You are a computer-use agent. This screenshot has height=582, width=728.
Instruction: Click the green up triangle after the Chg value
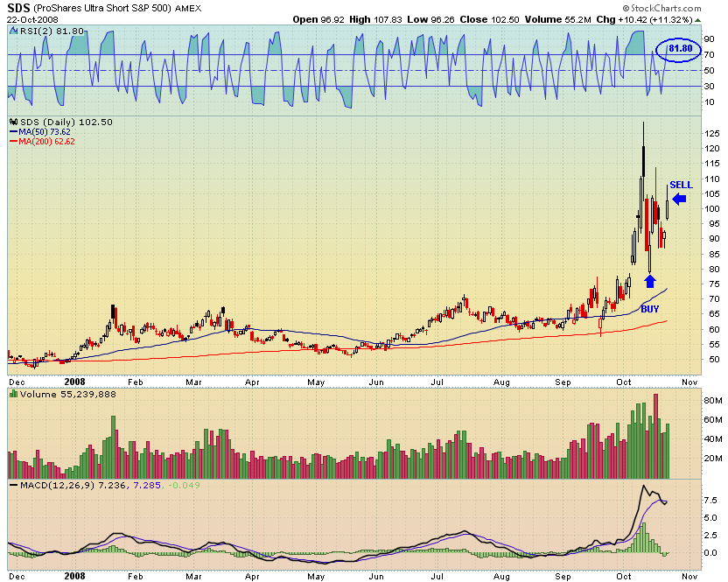click(698, 20)
